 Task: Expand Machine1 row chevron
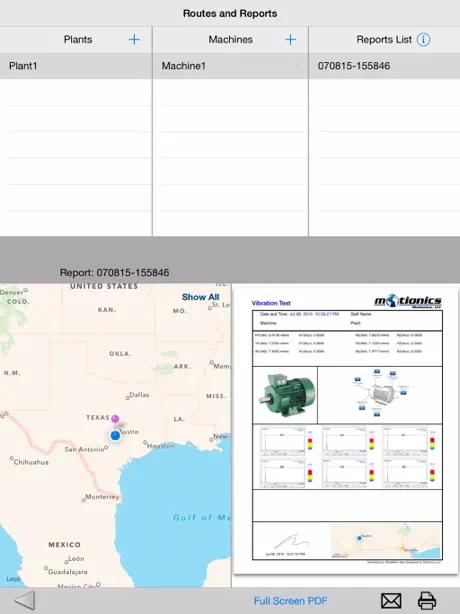coord(296,66)
